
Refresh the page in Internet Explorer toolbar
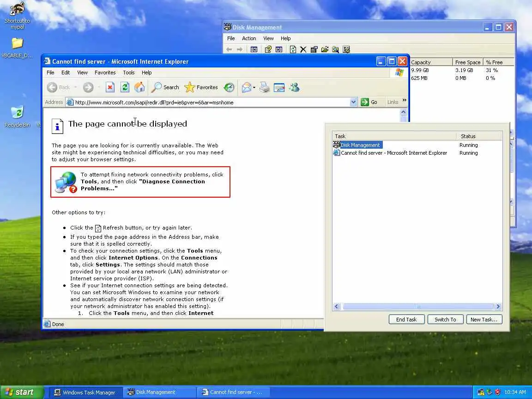coord(125,88)
